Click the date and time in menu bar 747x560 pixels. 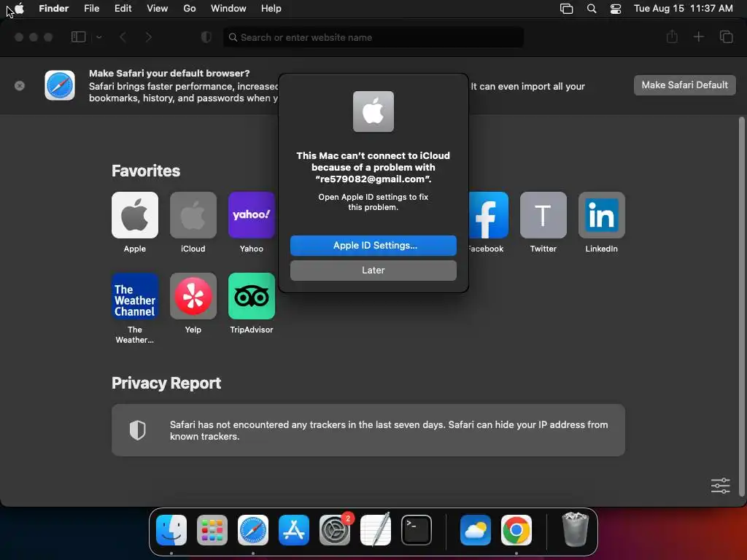click(x=683, y=9)
